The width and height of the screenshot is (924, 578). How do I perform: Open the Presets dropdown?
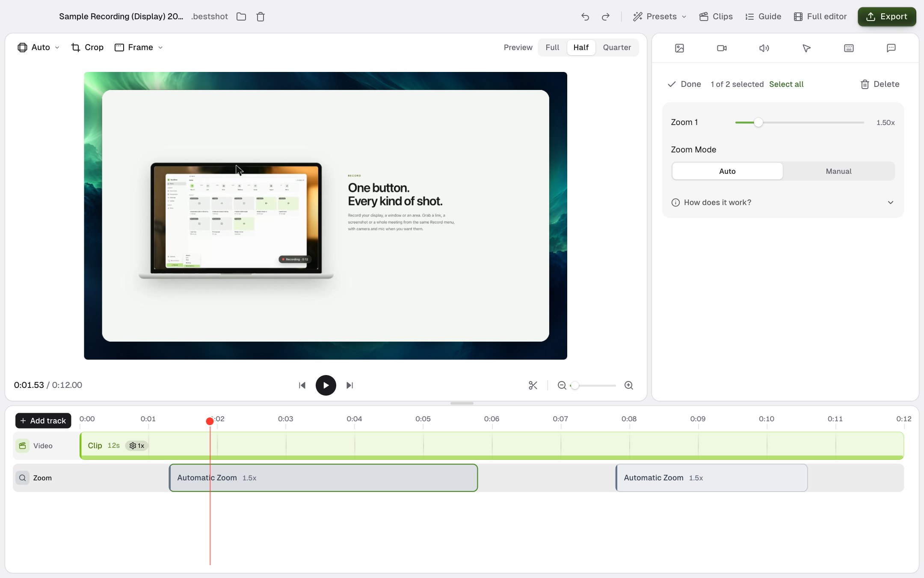(660, 17)
